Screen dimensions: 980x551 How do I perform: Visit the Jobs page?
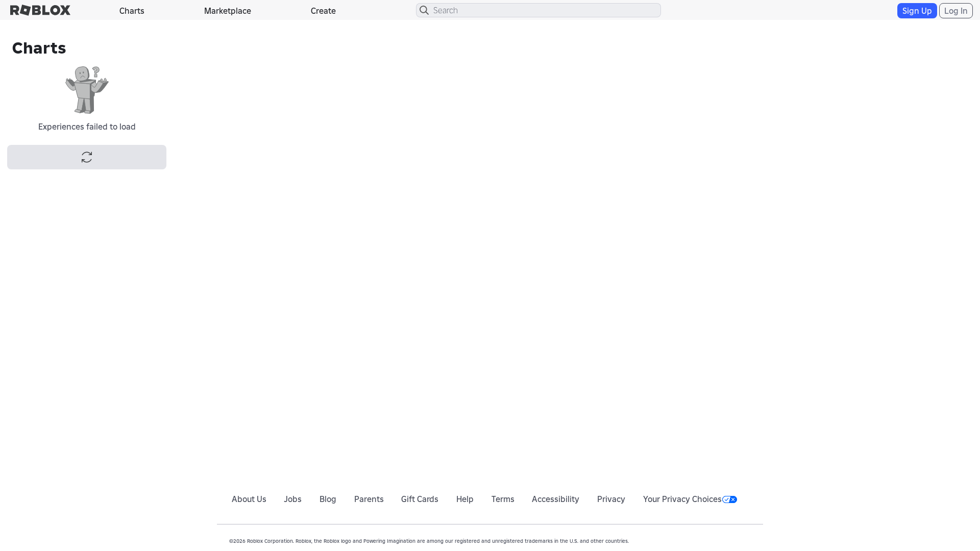292,499
